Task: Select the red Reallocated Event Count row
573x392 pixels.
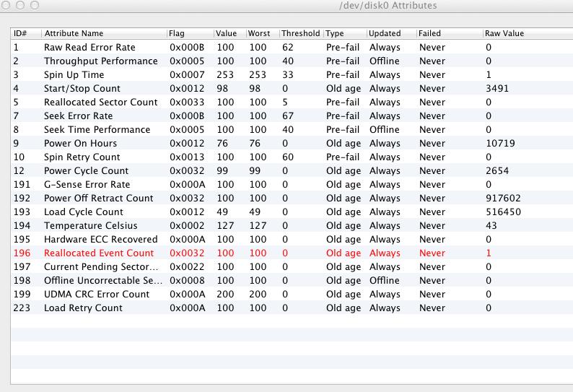Action: point(292,253)
